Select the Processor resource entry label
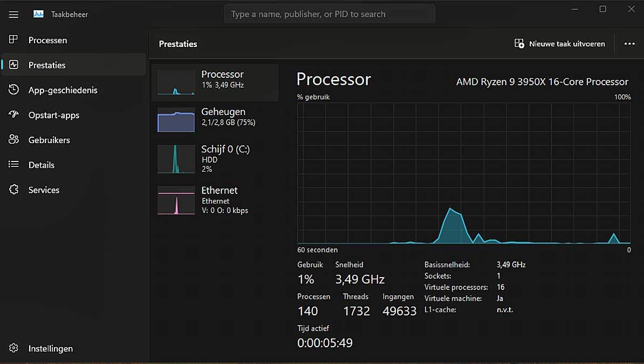 (222, 74)
